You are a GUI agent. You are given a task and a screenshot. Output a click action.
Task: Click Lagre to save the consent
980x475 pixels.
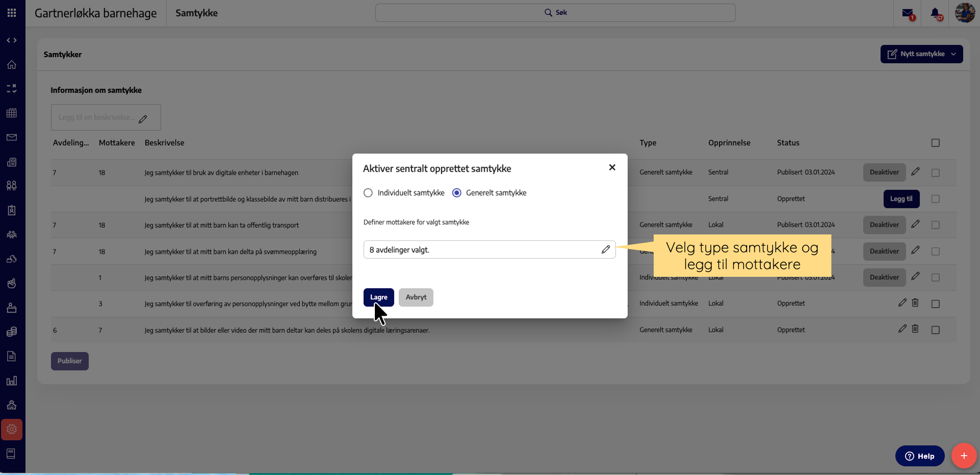[378, 297]
